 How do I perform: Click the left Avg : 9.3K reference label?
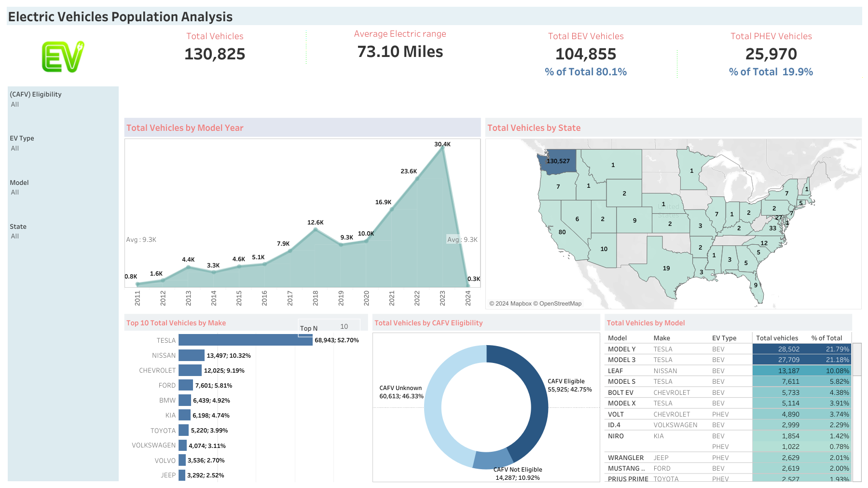click(x=141, y=239)
